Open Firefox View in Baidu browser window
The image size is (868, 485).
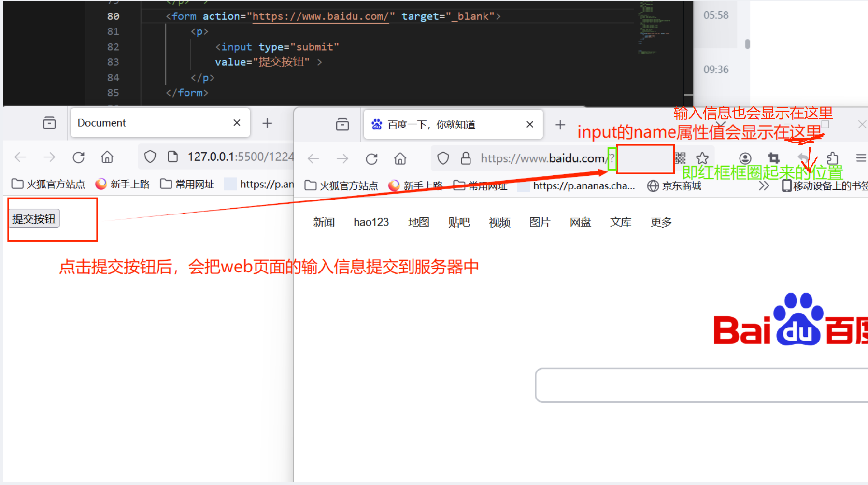pyautogui.click(x=342, y=125)
